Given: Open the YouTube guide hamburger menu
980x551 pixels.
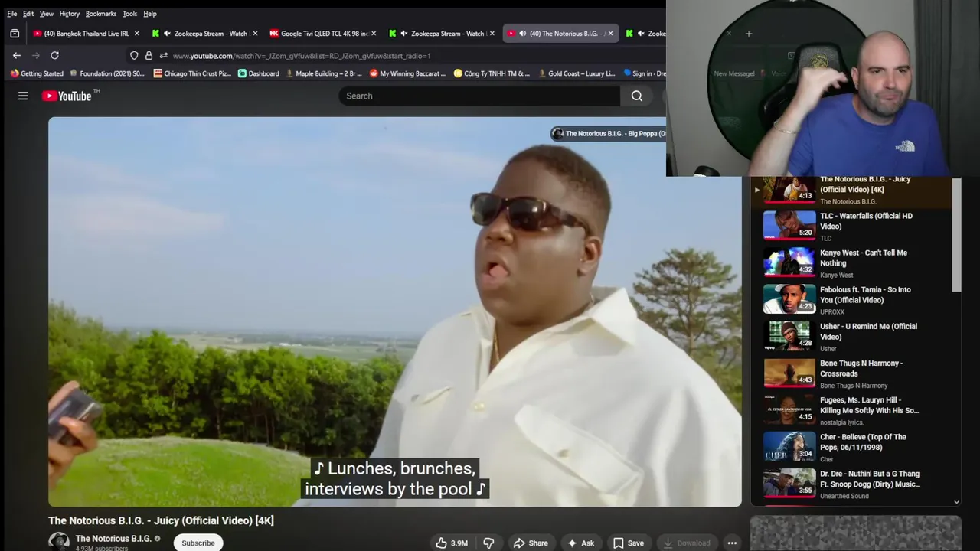Looking at the screenshot, I should (x=23, y=96).
